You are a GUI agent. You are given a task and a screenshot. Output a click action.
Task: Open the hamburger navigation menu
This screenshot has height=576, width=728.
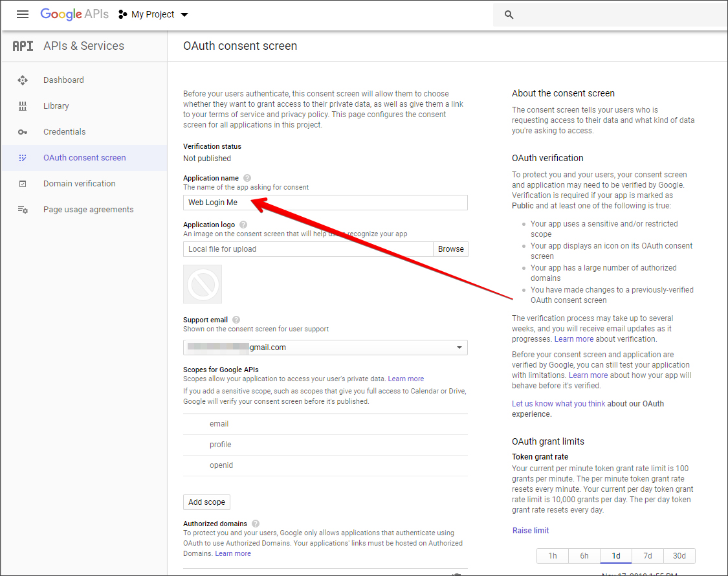pos(22,14)
